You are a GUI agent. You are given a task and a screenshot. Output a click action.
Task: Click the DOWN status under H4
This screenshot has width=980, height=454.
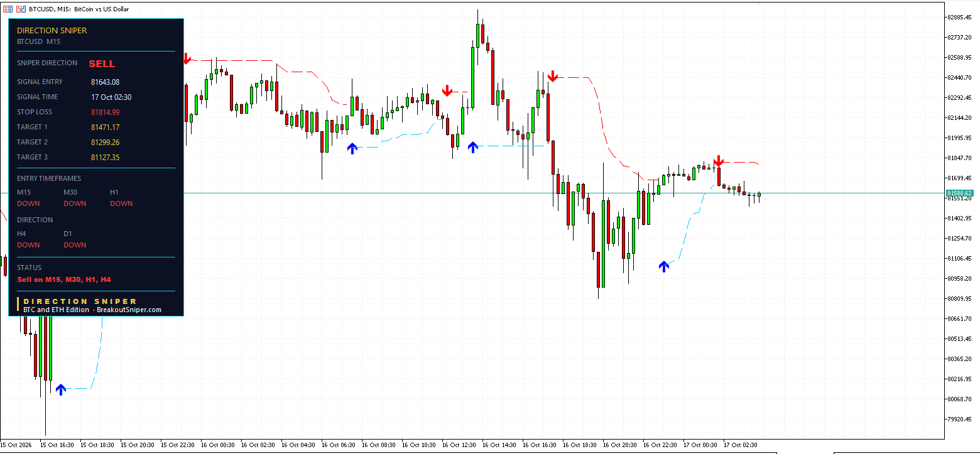pyautogui.click(x=28, y=245)
